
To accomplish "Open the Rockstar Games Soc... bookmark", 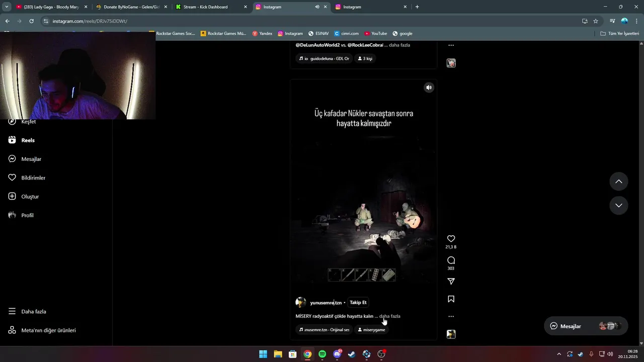I will click(174, 34).
